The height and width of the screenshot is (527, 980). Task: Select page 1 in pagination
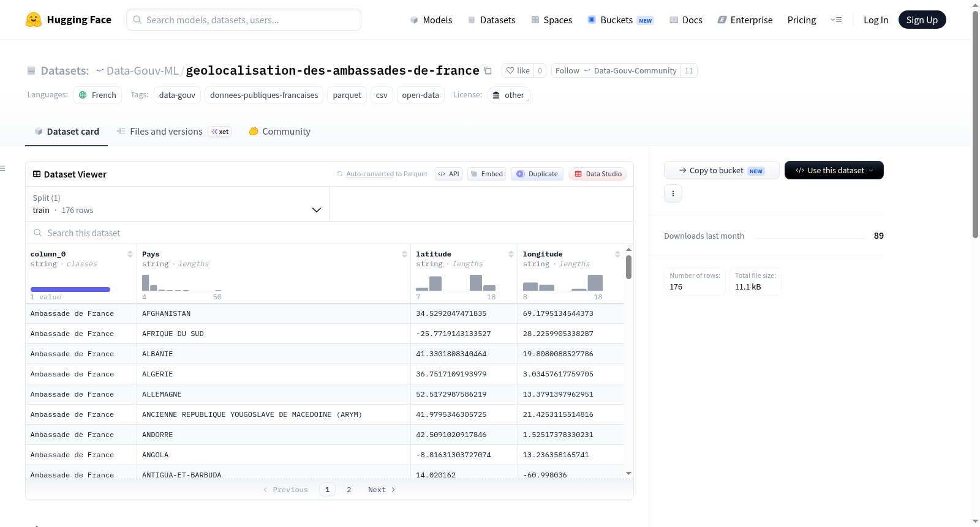click(x=327, y=490)
